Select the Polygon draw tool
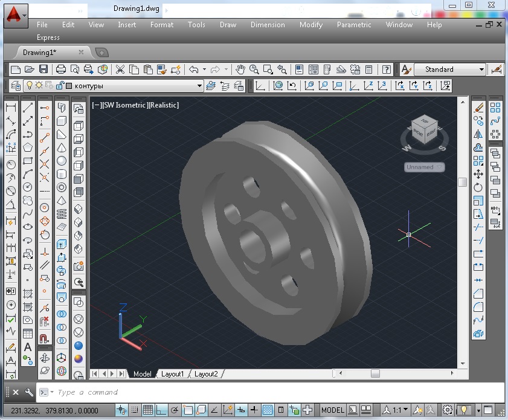The image size is (508, 420). tap(28, 147)
